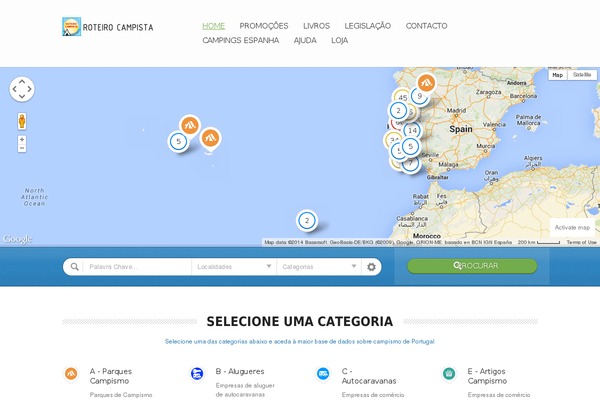Click the orange tent marker nearest the 5 cluster
The height and width of the screenshot is (400, 600).
click(189, 125)
